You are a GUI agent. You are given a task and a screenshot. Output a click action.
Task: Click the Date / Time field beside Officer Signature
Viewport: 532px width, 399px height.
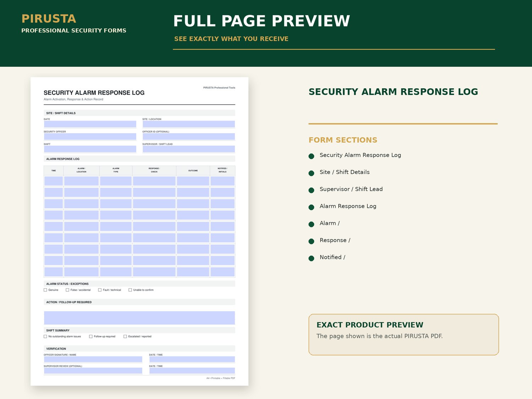(x=192, y=359)
